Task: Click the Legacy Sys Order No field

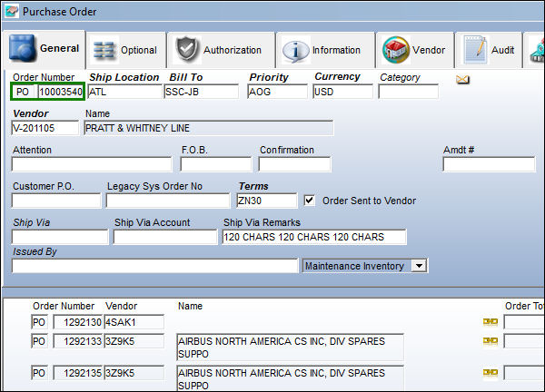Action: coord(168,201)
